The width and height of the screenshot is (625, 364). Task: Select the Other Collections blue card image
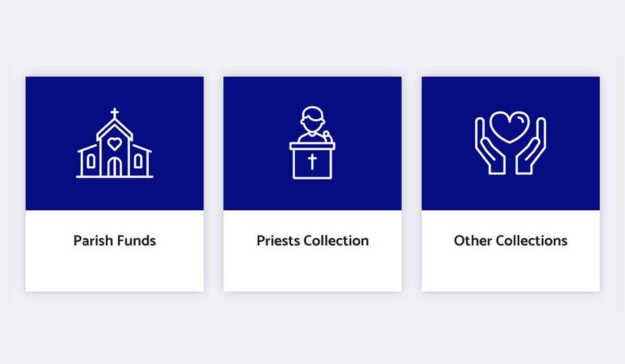(511, 143)
